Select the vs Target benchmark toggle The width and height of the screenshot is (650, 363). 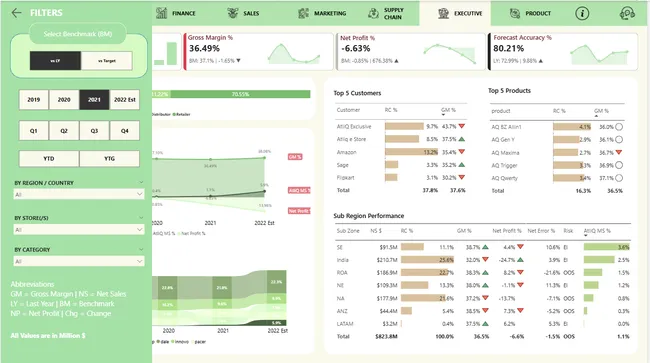click(x=107, y=61)
